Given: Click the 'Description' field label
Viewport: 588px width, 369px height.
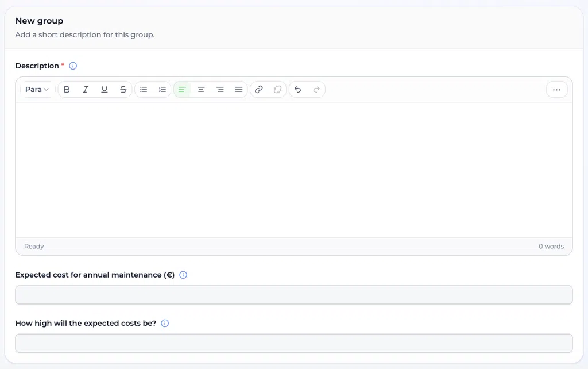Looking at the screenshot, I should coord(37,66).
